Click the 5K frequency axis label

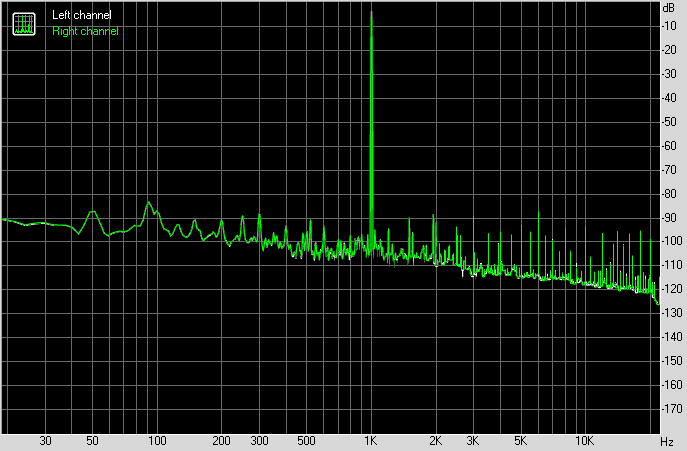(520, 441)
